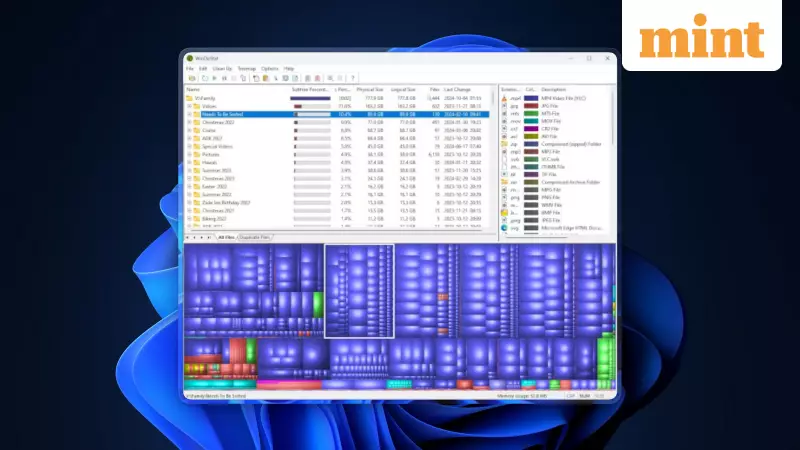Click the Copy path toolbar icon
The image size is (800, 450).
pos(256,78)
